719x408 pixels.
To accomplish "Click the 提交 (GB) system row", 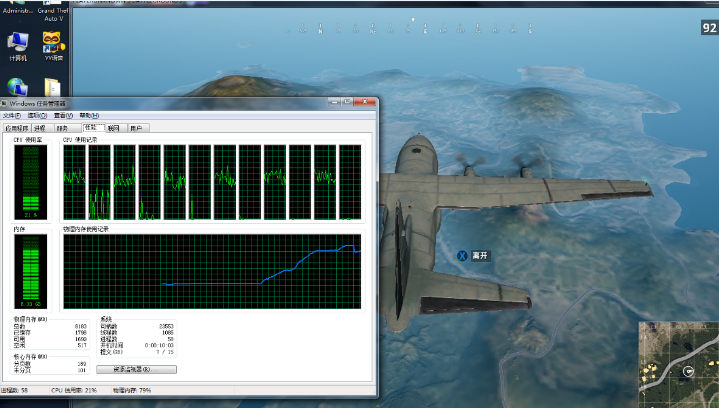I will coord(137,352).
